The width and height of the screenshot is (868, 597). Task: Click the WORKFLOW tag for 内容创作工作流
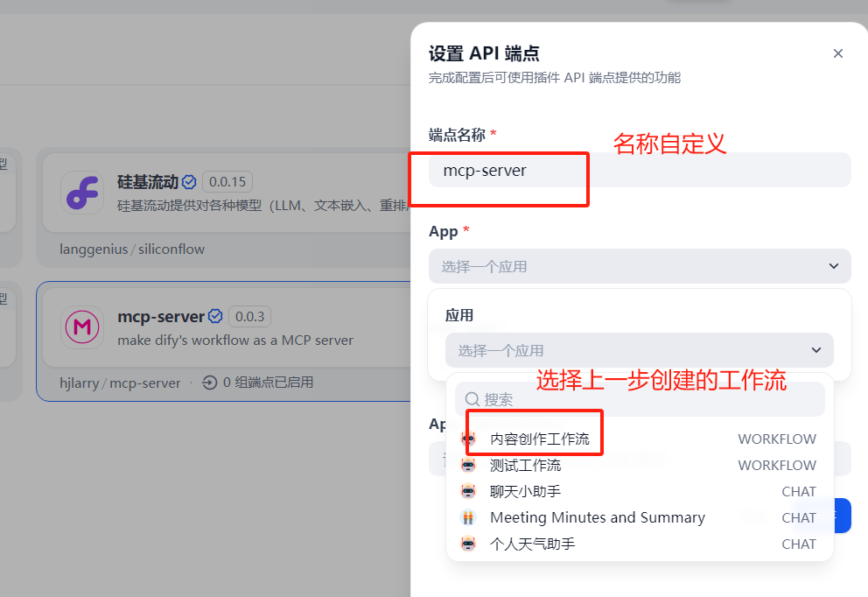click(x=777, y=439)
